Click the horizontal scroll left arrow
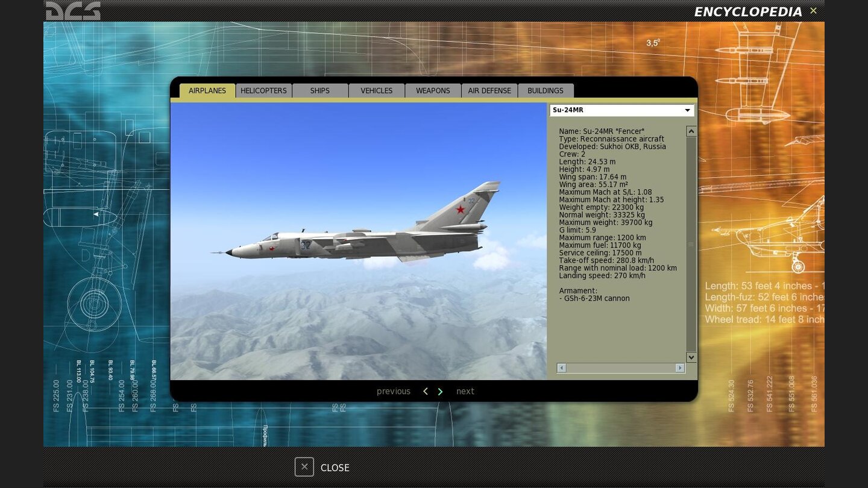 (562, 368)
